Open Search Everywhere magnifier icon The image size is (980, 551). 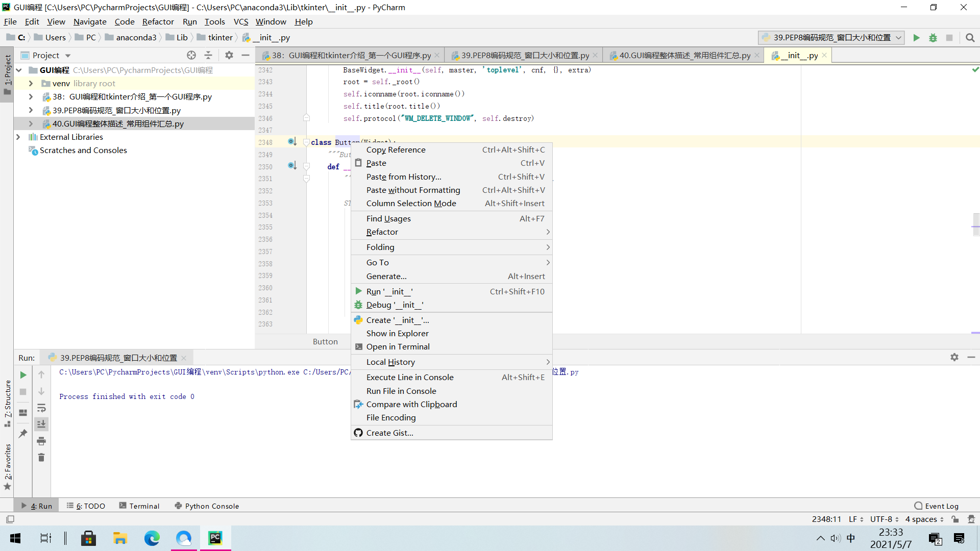970,38
